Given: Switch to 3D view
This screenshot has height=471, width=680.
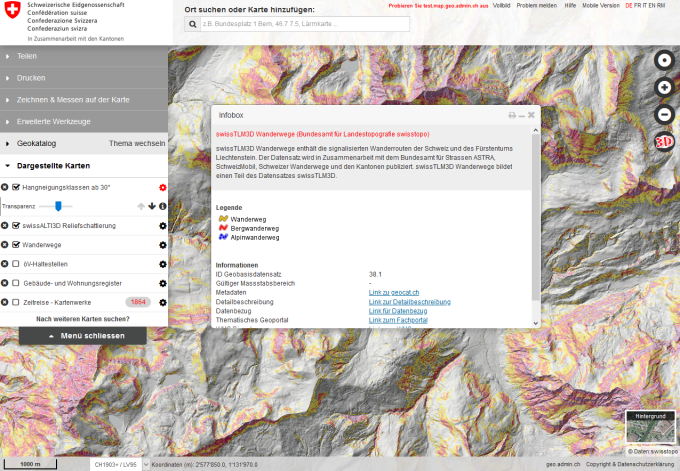Looking at the screenshot, I should coord(664,141).
